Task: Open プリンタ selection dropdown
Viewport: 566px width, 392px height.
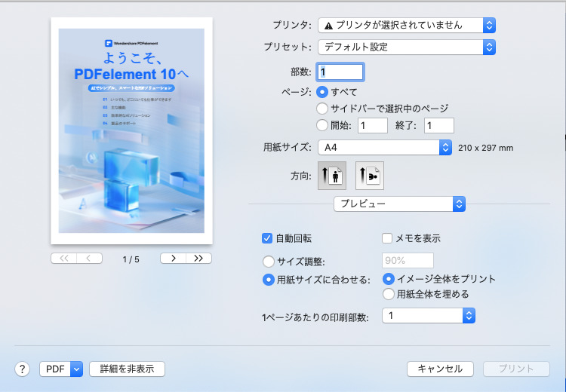Action: 407,25
